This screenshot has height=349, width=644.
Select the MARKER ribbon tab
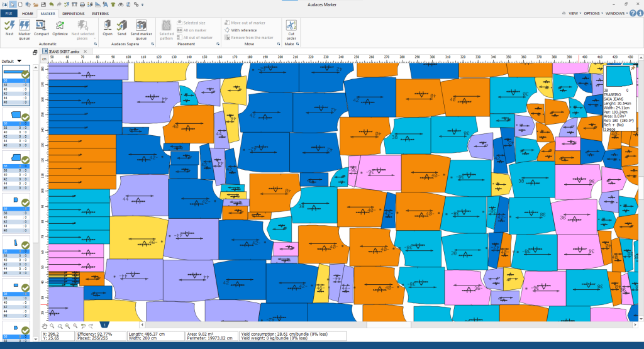pos(48,14)
